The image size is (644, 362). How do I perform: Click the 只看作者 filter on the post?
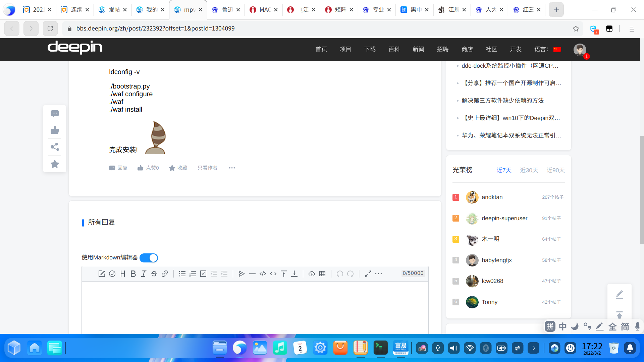pyautogui.click(x=207, y=168)
